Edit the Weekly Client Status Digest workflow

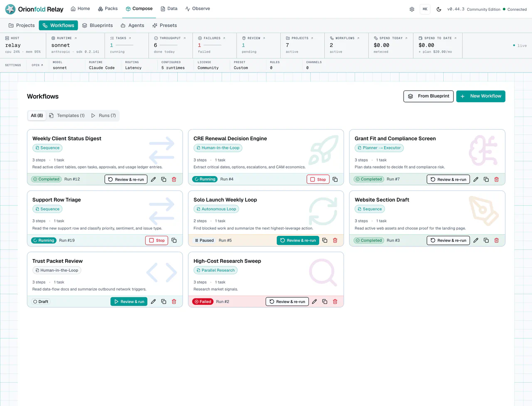(x=153, y=179)
